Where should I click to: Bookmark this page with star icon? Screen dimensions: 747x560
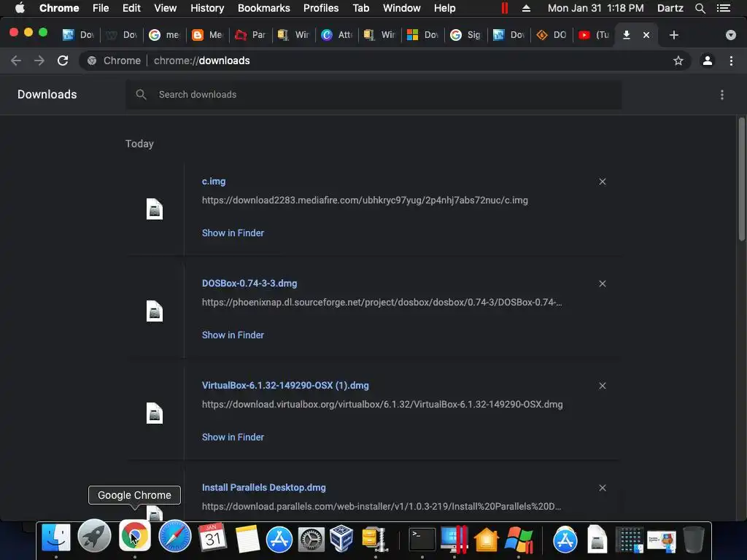678,61
